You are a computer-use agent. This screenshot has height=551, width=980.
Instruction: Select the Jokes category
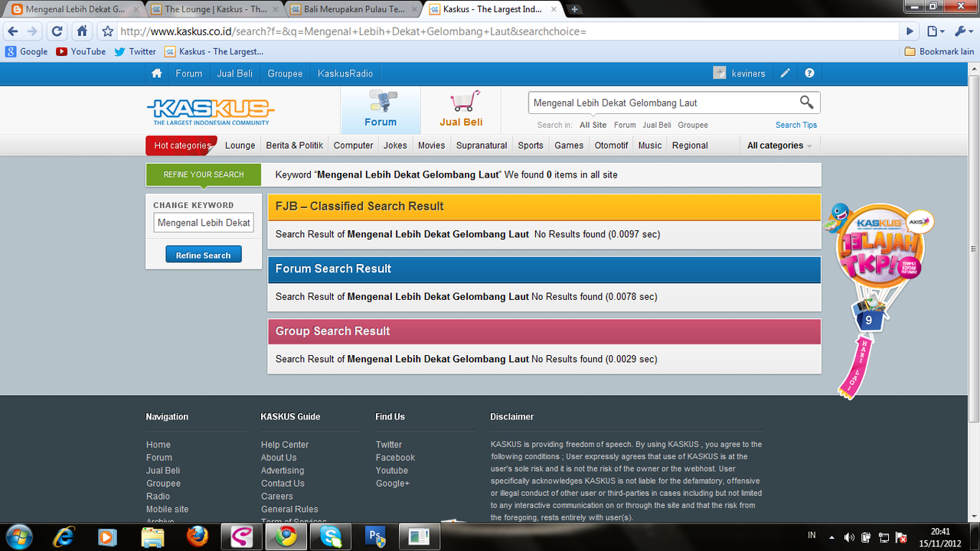[x=395, y=145]
